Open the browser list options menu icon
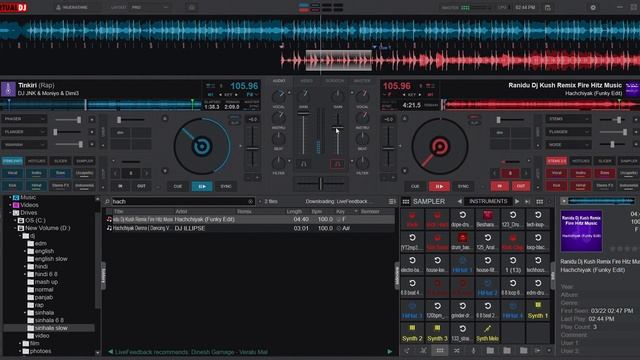Viewport: 640px width, 360px height. pos(392,201)
